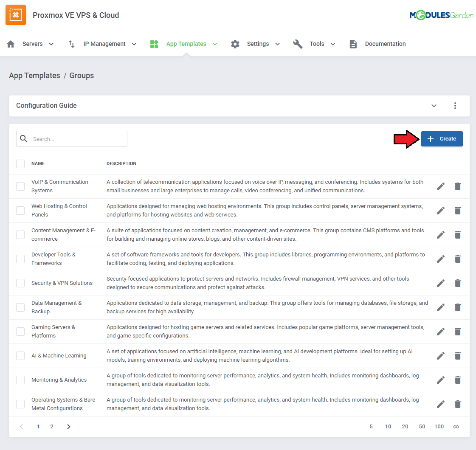Show 20 entries per page
476x450 pixels.
click(405, 427)
